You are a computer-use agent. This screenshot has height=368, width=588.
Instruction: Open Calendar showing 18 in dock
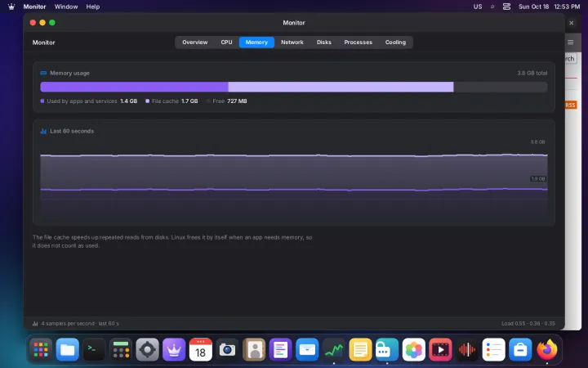201,350
